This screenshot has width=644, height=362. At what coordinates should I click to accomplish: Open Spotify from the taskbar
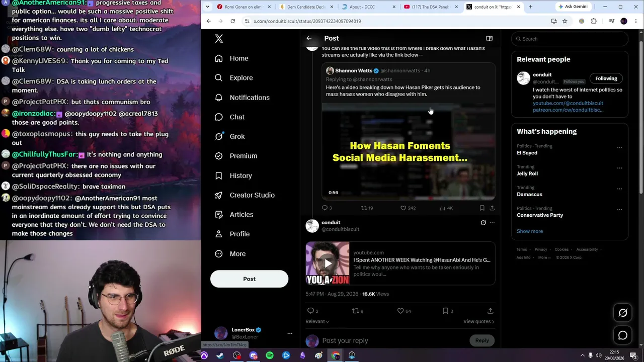[x=270, y=355]
